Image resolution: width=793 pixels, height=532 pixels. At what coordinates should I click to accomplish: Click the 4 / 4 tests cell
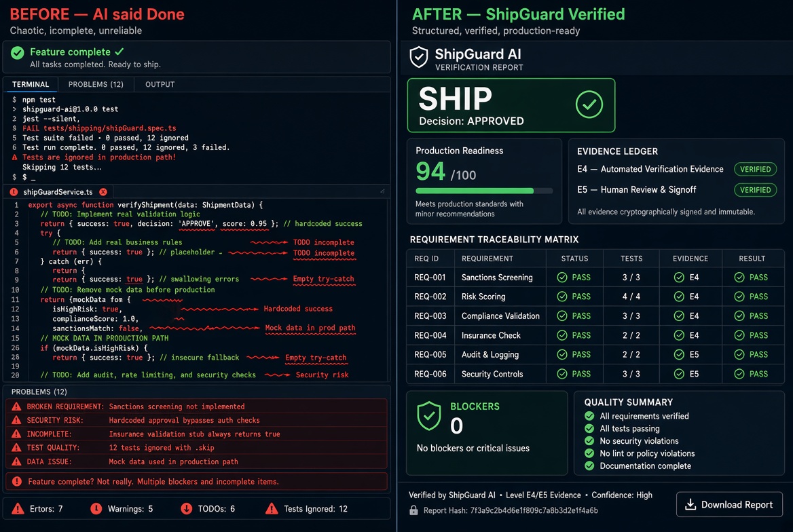[x=631, y=297]
